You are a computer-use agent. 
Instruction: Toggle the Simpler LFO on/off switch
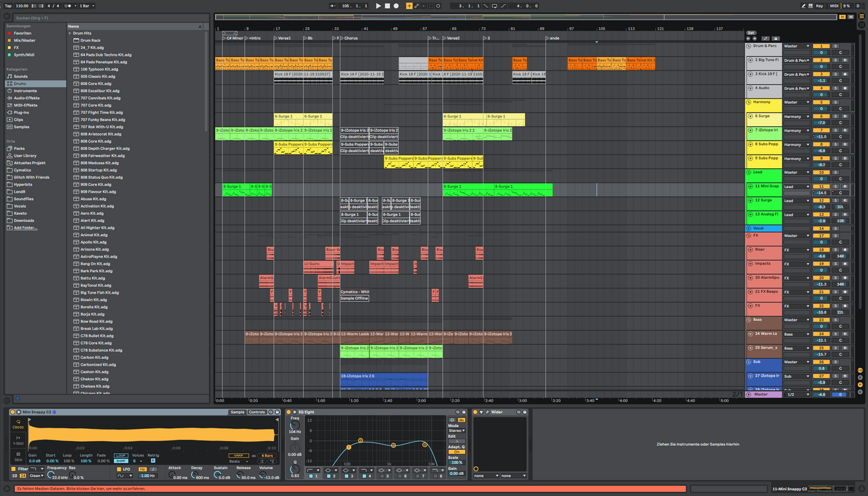[x=118, y=469]
